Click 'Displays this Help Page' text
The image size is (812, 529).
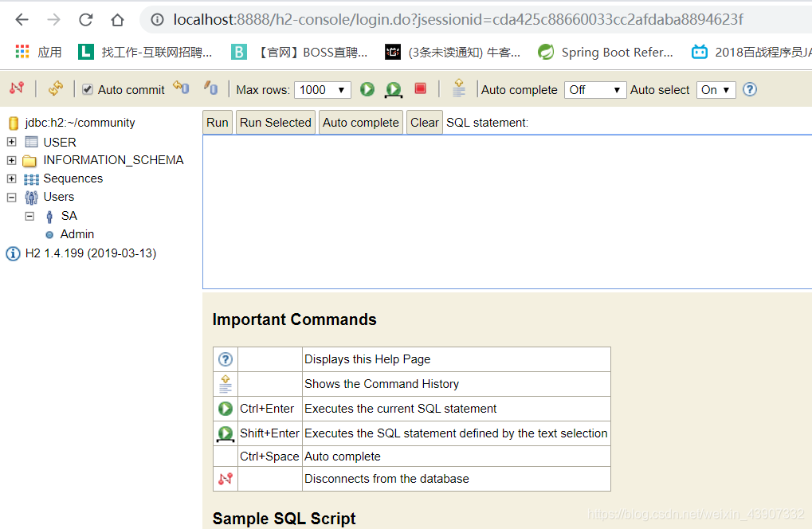tap(367, 359)
